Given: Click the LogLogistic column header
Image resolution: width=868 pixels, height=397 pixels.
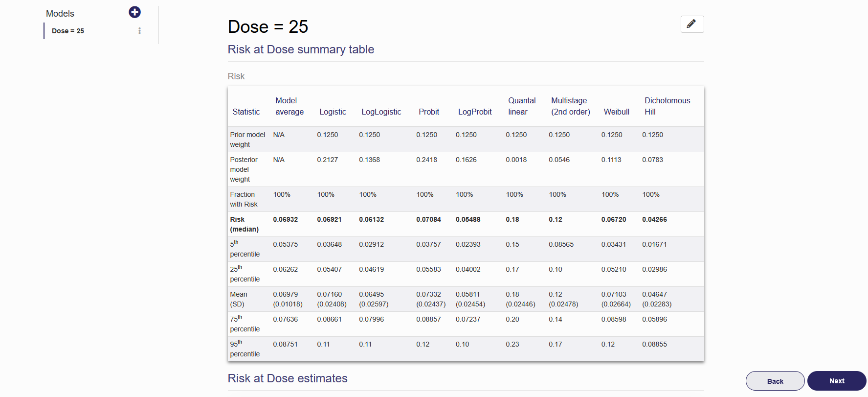Looking at the screenshot, I should coord(381,112).
